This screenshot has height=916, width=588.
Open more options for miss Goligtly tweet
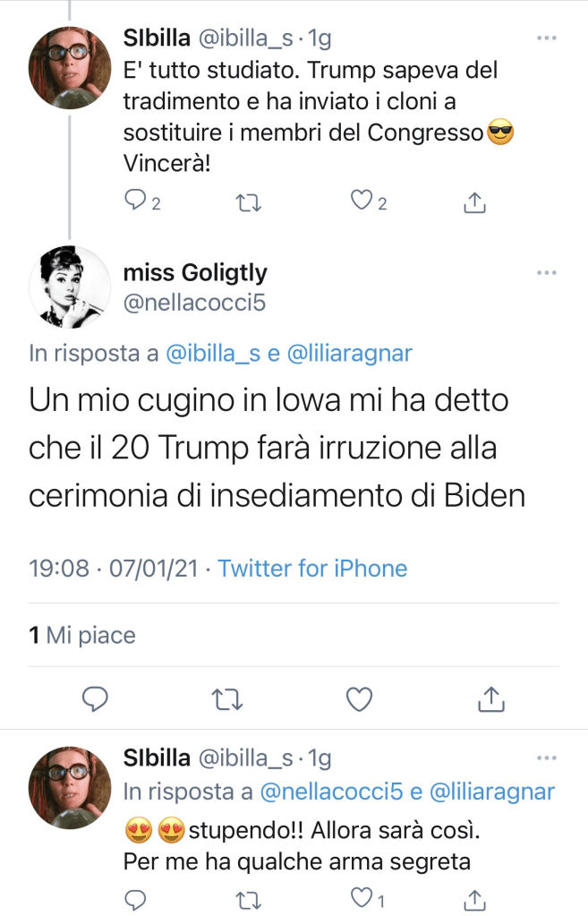[x=546, y=272]
